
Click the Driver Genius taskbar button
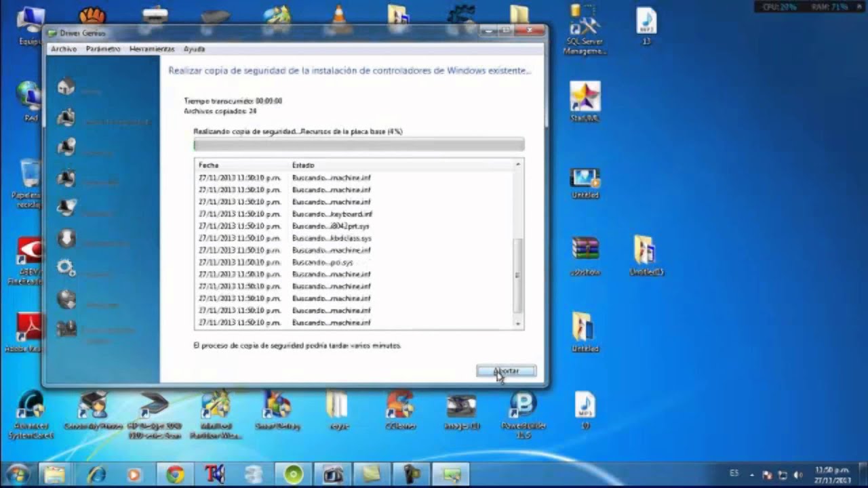[450, 474]
